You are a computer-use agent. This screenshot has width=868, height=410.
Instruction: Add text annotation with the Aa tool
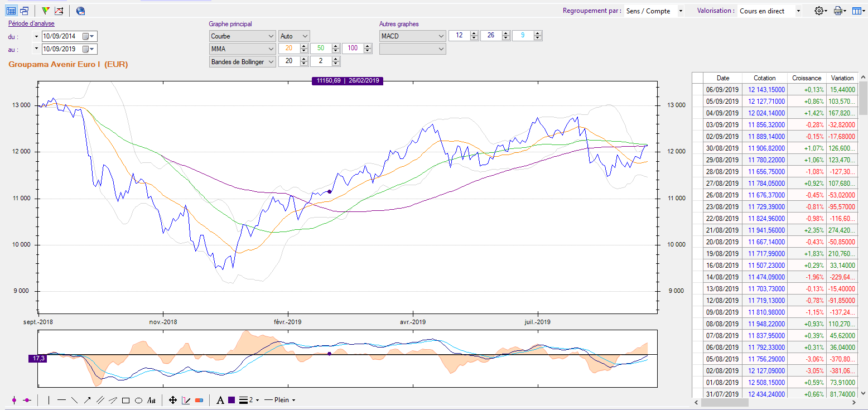[x=151, y=400]
